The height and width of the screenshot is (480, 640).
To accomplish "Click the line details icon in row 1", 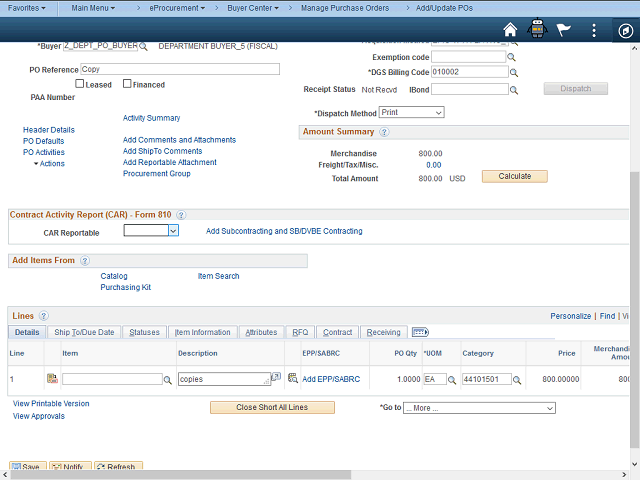I will (x=52, y=379).
